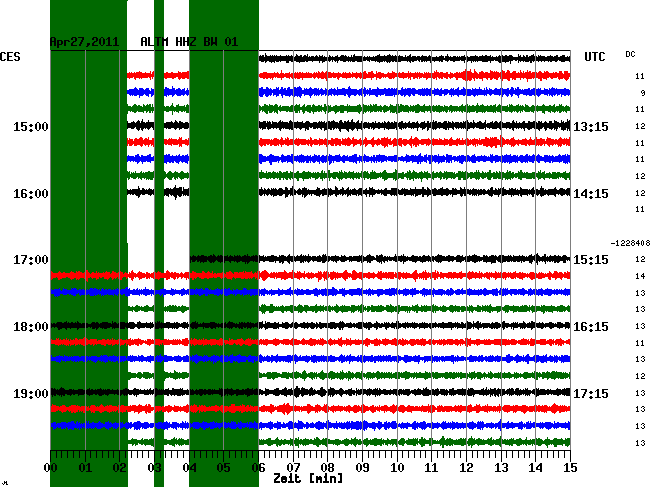This screenshot has width=650, height=494.
Task: Click the 17:15 UTC time label
Action: [x=591, y=393]
